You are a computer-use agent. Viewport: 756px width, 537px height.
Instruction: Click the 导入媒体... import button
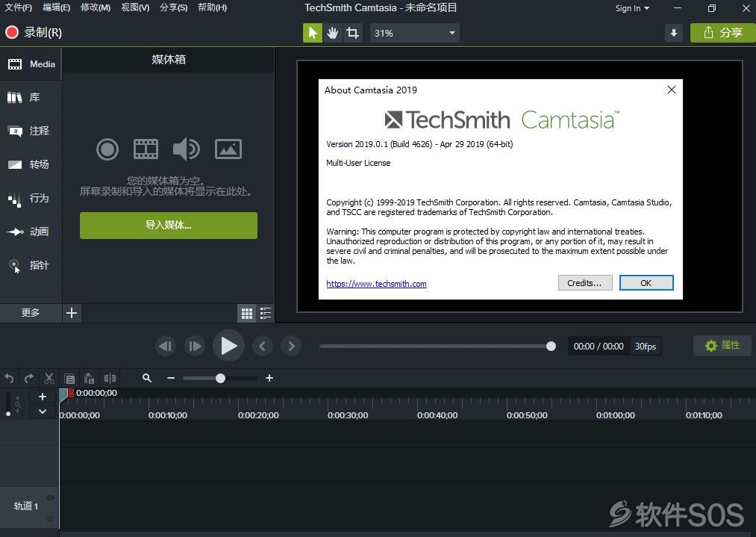pyautogui.click(x=168, y=226)
